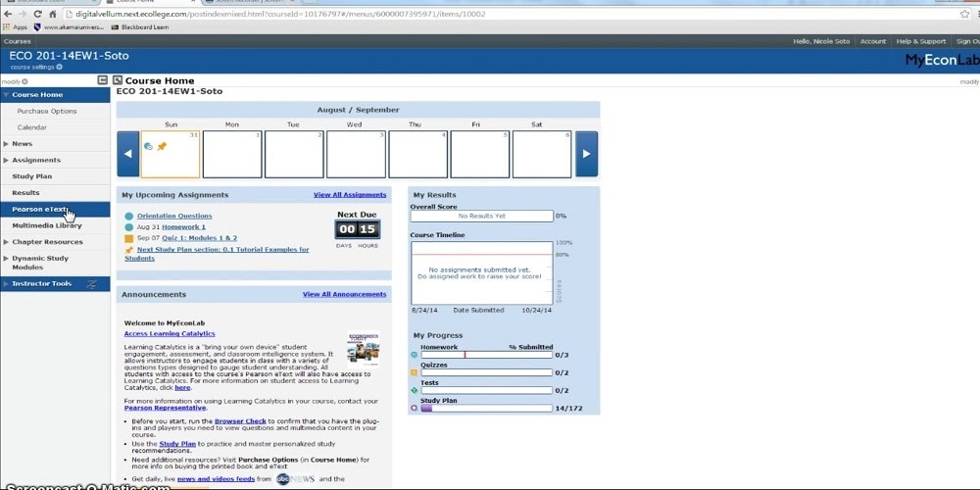The height and width of the screenshot is (490, 980).
Task: Collapse the left navigation panel
Action: pos(102,80)
